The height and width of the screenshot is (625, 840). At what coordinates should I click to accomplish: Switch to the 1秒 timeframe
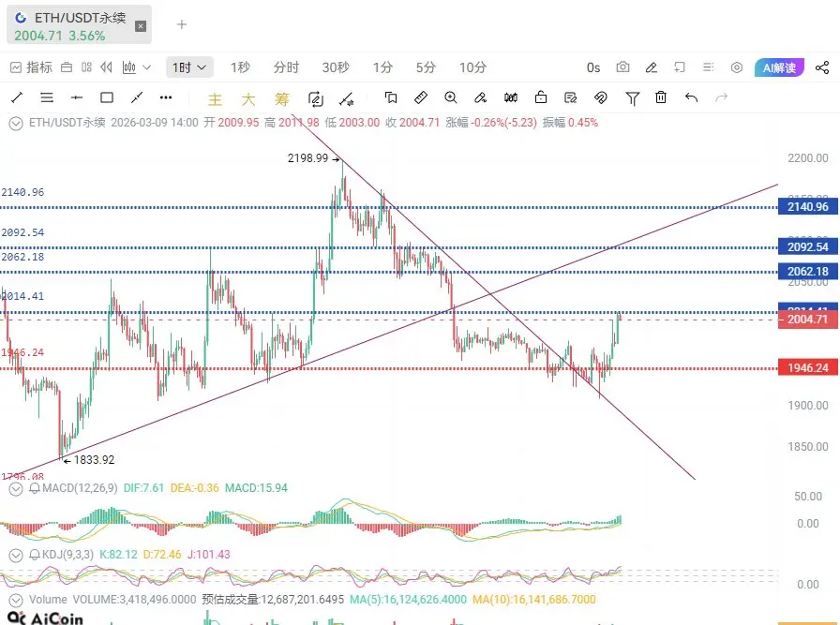tap(240, 67)
